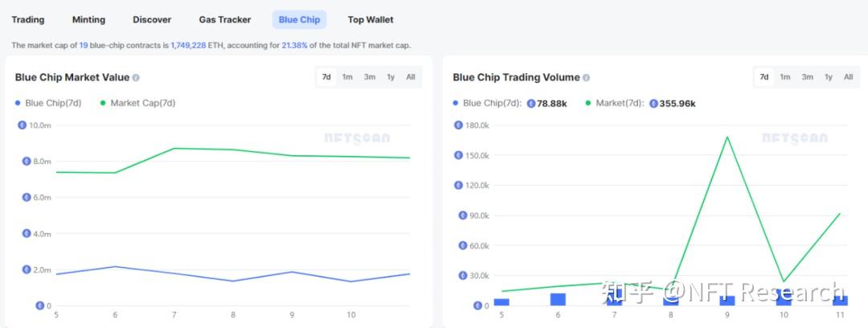Open the Gas Tracker tab
Viewport: 868px width, 328px height.
coord(225,19)
